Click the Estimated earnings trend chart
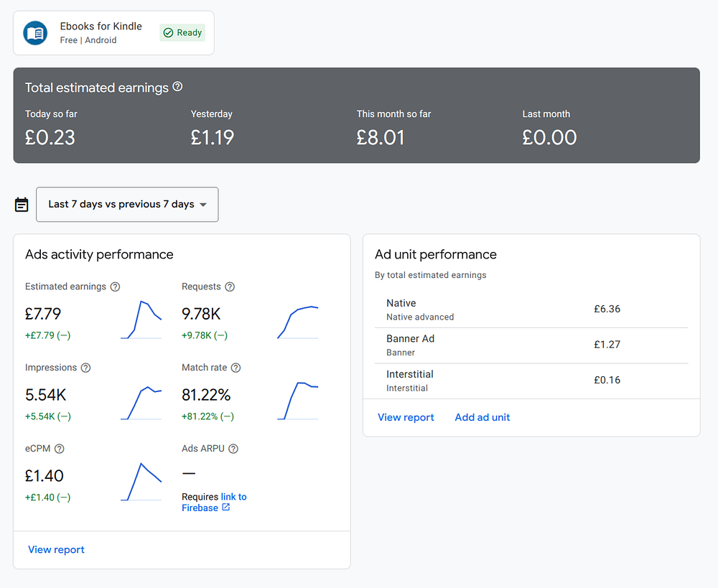The image size is (718, 588). click(141, 319)
